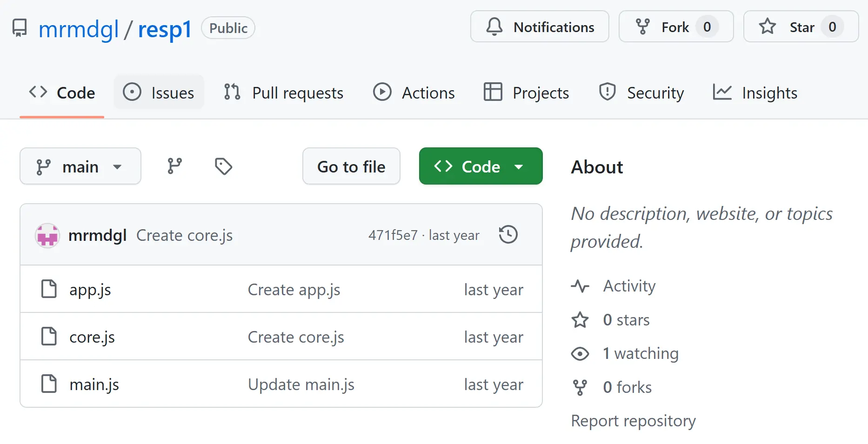Click the Activity pulse icon
The height and width of the screenshot is (444, 868).
tap(580, 286)
